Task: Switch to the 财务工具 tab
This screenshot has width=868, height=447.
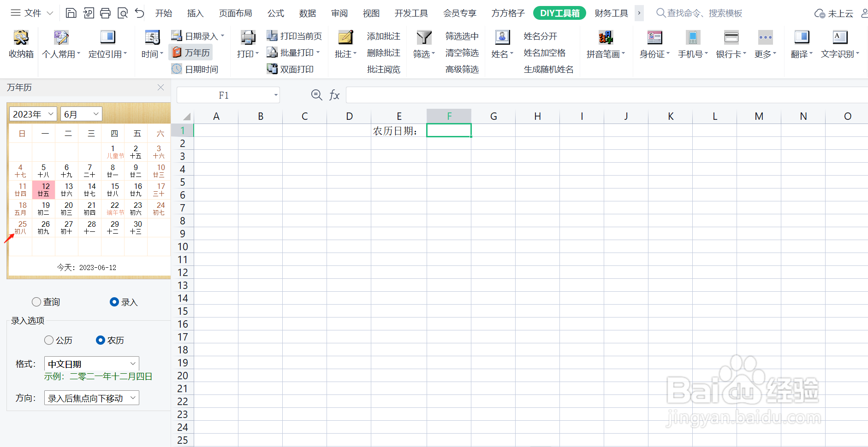Action: [612, 13]
